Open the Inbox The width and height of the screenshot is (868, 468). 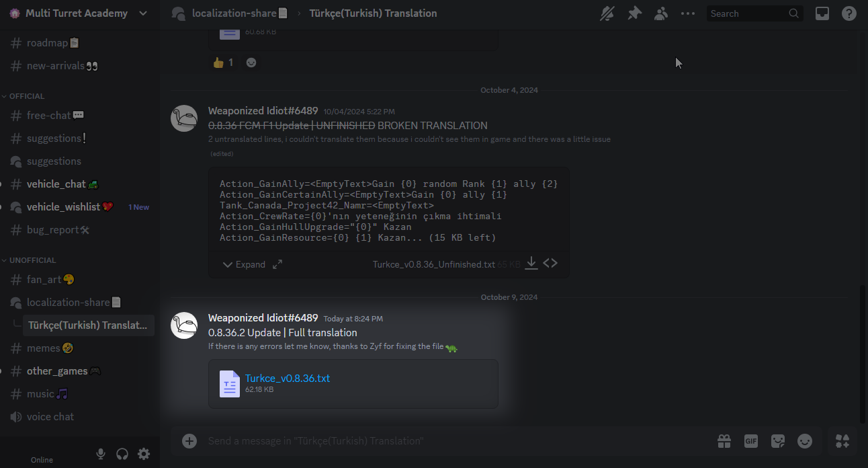pos(822,13)
